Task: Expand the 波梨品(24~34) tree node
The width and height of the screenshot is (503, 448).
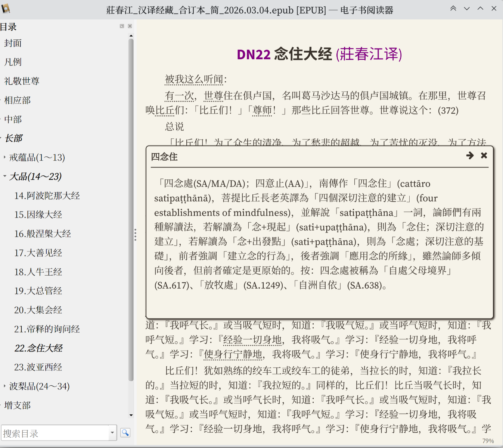Action: coord(4,386)
